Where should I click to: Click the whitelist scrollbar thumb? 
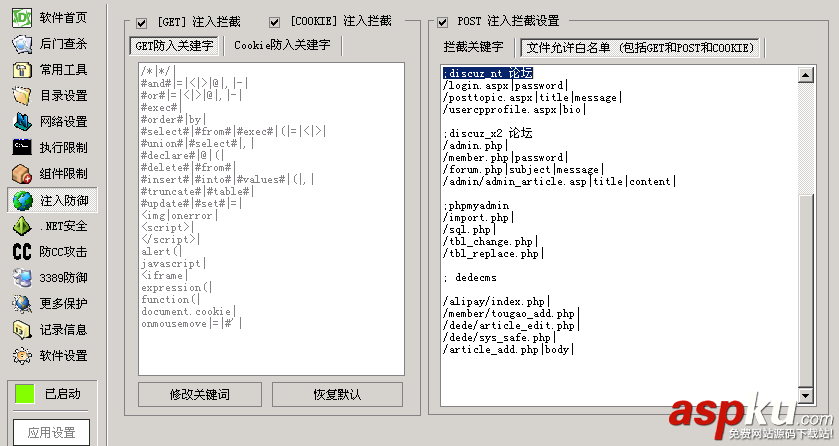point(806,290)
